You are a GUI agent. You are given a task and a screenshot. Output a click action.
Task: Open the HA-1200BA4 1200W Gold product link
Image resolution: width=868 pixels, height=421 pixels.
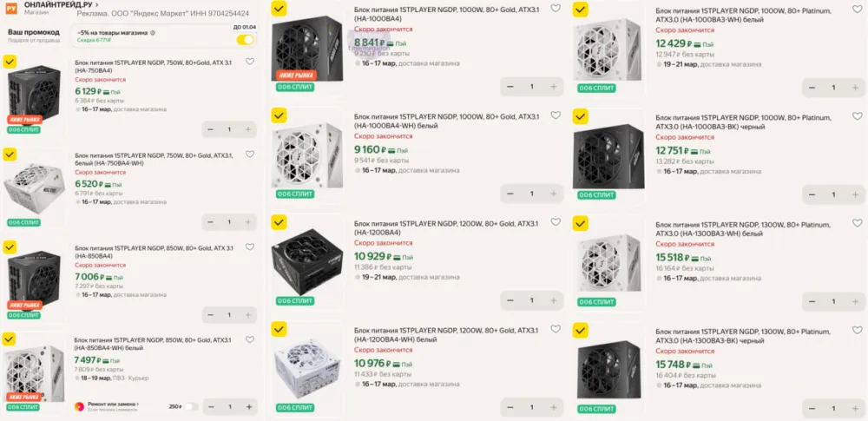[444, 228]
